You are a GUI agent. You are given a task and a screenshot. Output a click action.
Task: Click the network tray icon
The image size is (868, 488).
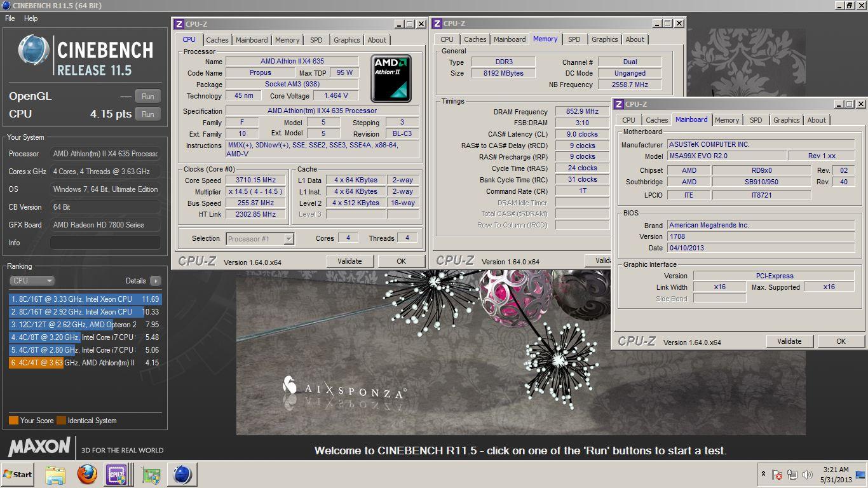click(x=792, y=475)
